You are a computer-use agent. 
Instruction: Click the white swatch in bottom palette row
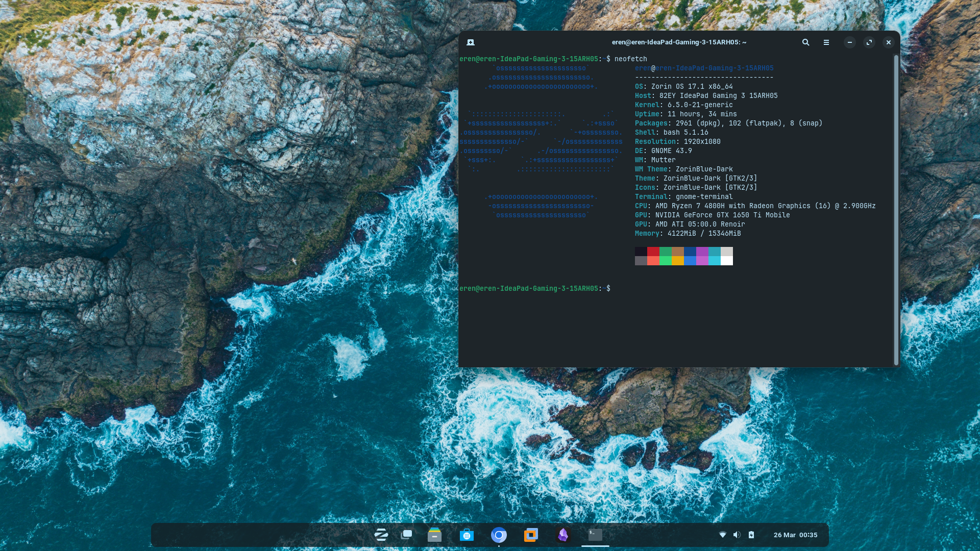tap(727, 261)
